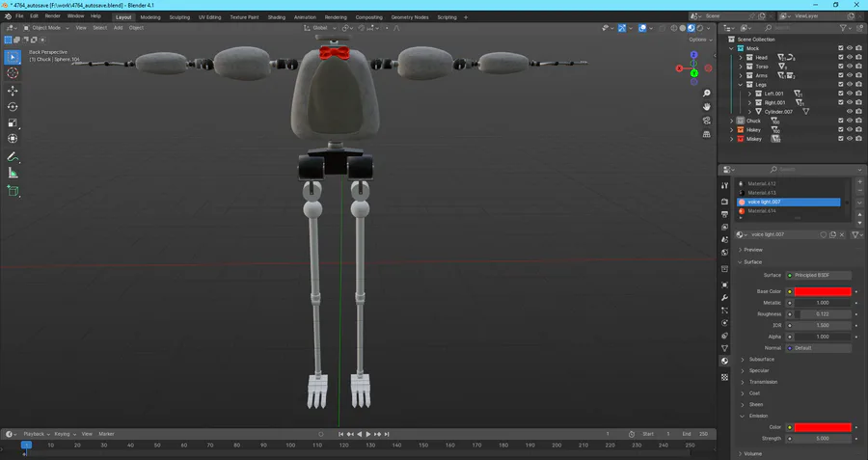Image resolution: width=868 pixels, height=460 pixels.
Task: Open the Tool properties tab
Action: coord(724,186)
